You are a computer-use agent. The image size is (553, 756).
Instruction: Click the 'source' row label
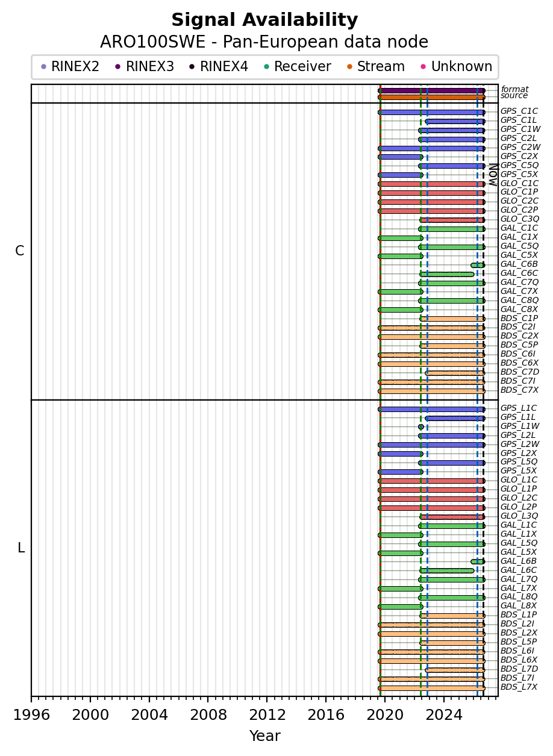[514, 96]
